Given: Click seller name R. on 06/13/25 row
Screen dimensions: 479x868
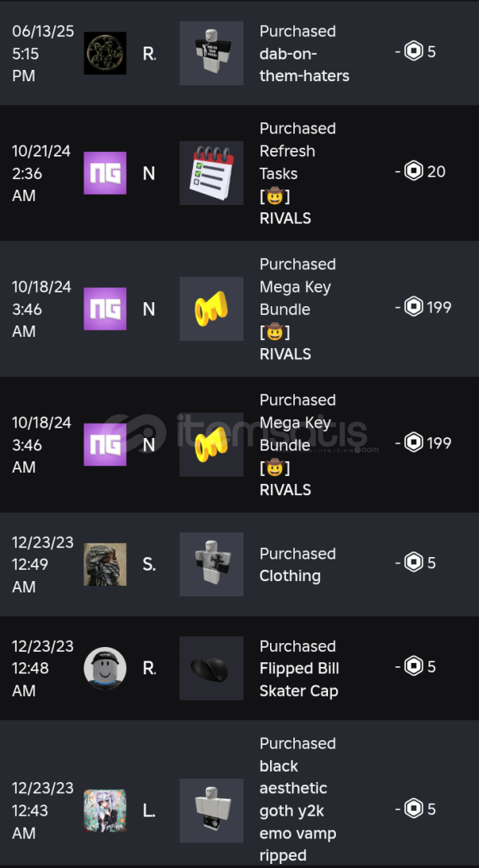Looking at the screenshot, I should 149,54.
